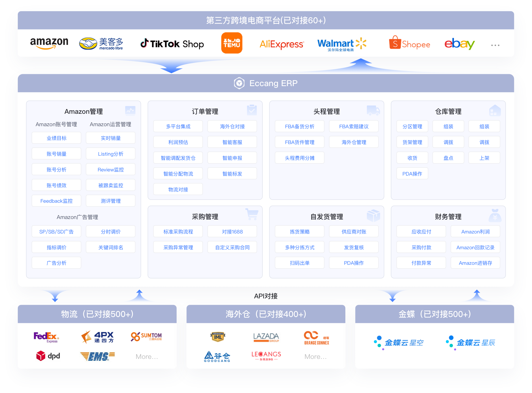The image size is (532, 393).
Task: Expand More options in the 海外仓 section
Action: pyautogui.click(x=315, y=356)
